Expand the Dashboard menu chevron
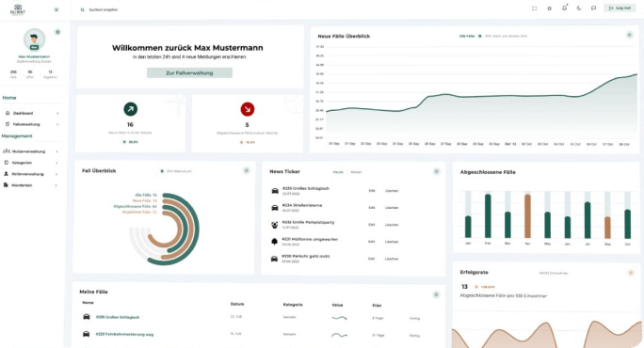This screenshot has width=644, height=348. point(57,113)
